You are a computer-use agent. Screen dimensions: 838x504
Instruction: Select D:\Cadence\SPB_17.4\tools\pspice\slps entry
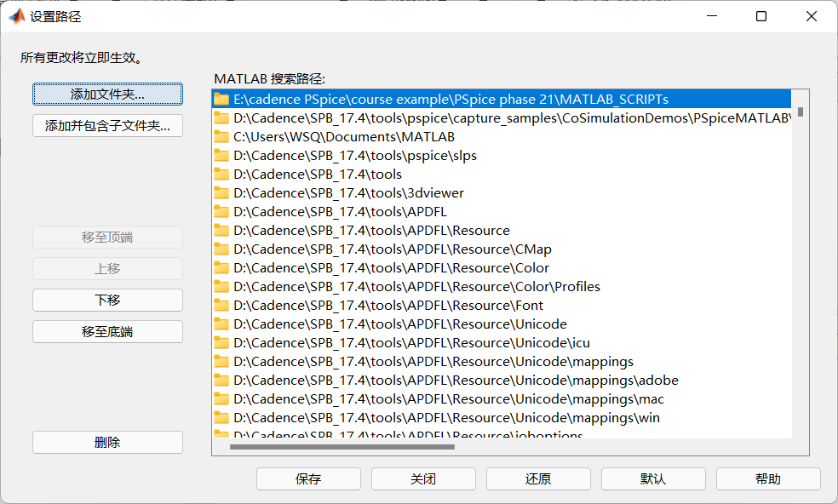502,156
